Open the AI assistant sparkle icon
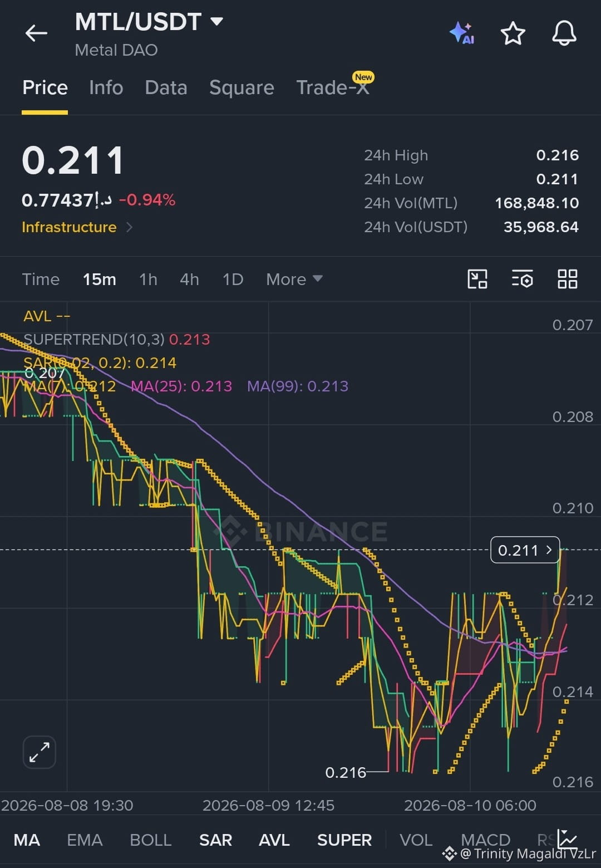601x868 pixels. [462, 33]
